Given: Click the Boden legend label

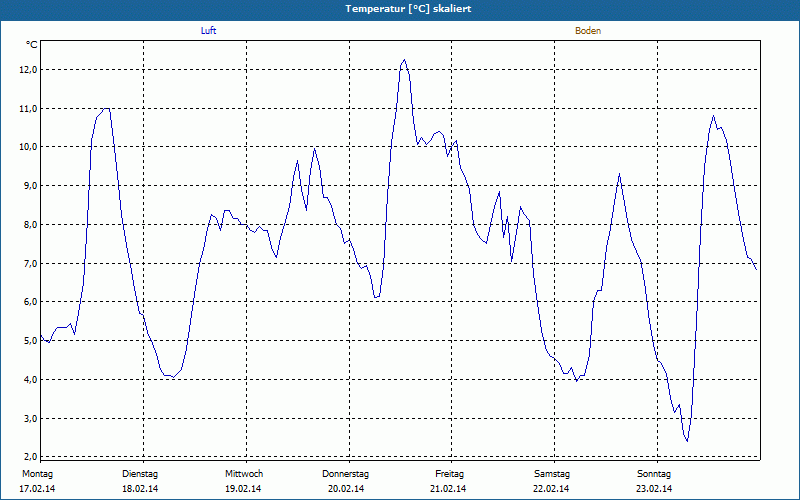Looking at the screenshot, I should click(x=588, y=31).
